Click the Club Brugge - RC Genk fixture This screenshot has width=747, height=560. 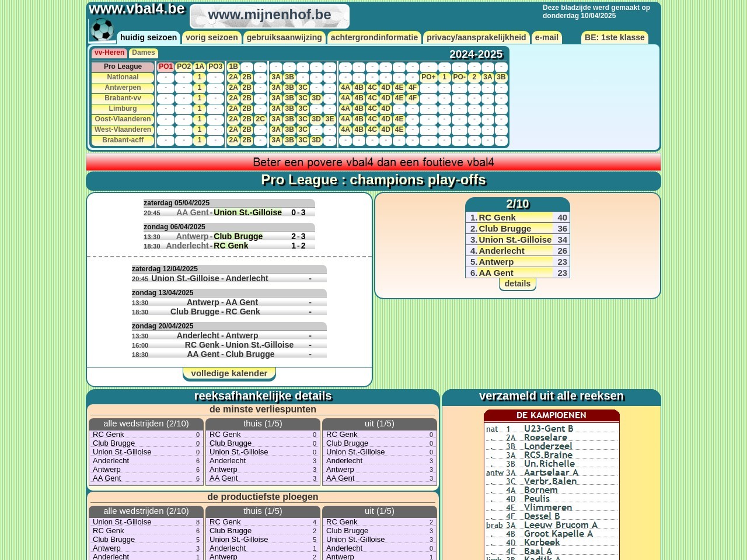[229, 311]
